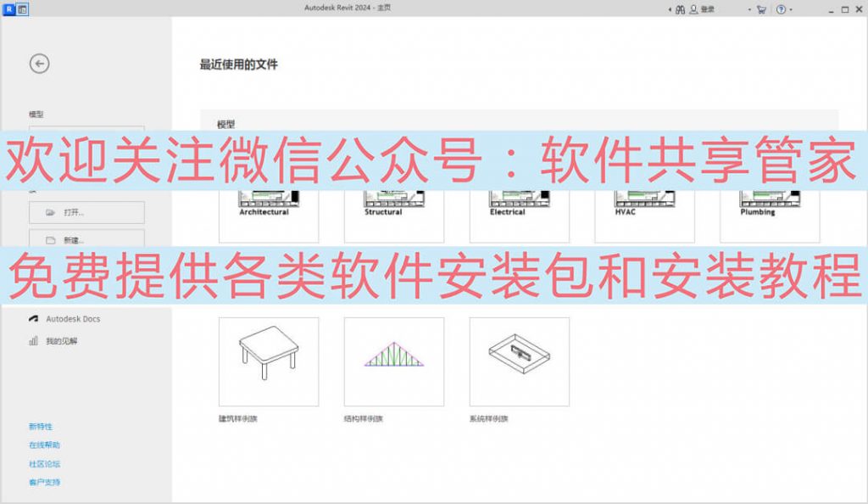
Task: Click the 建筑样例族 caption text
Action: pos(238,418)
